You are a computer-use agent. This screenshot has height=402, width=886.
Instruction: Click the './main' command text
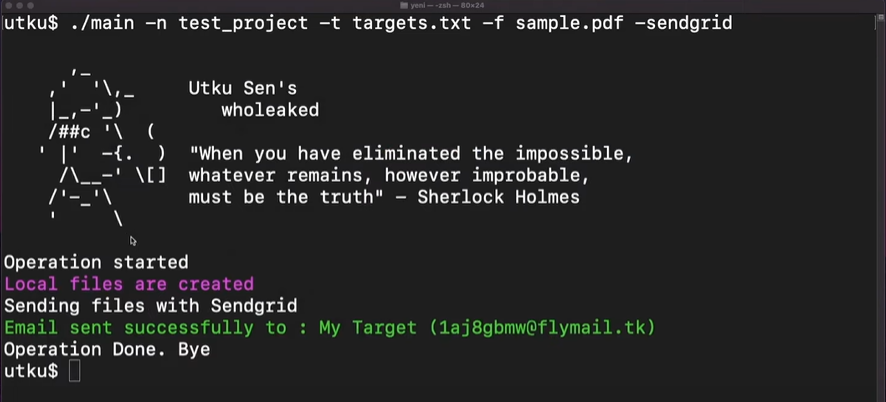pos(103,22)
